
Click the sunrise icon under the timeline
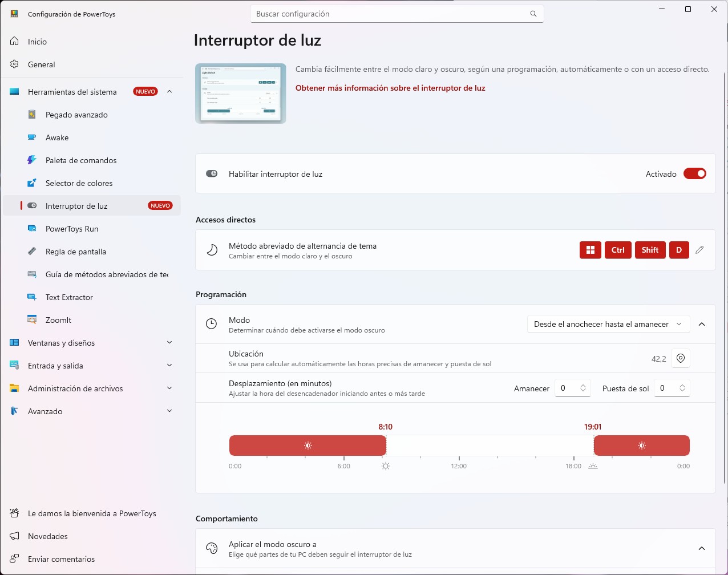pos(386,466)
